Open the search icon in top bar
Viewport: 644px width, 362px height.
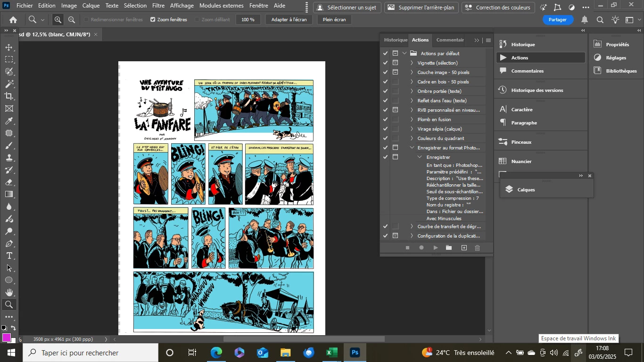(x=600, y=20)
